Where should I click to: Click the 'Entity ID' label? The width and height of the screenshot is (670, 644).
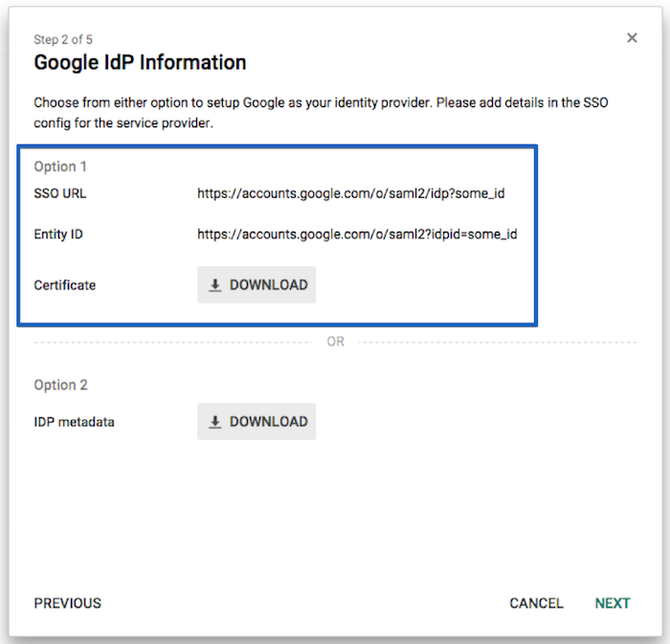click(58, 234)
